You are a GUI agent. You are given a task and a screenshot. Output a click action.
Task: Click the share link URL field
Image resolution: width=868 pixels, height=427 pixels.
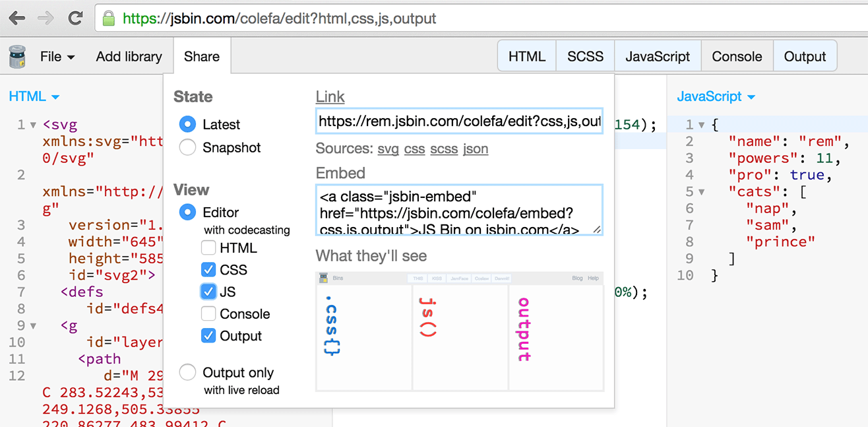(459, 121)
